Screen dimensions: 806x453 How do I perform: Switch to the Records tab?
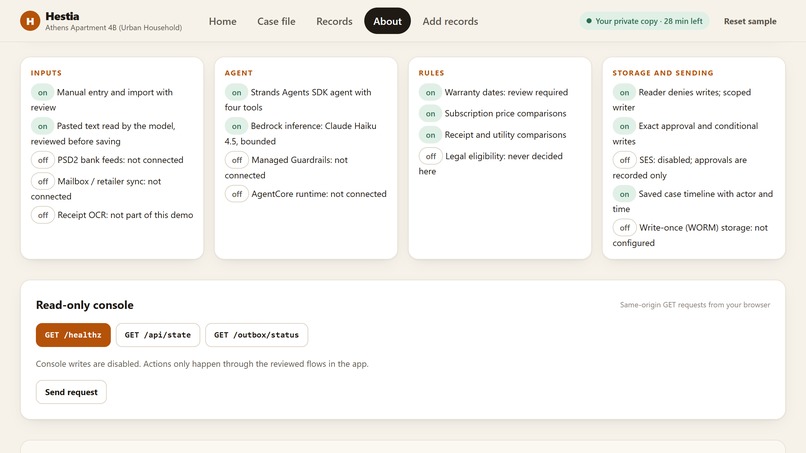(334, 21)
